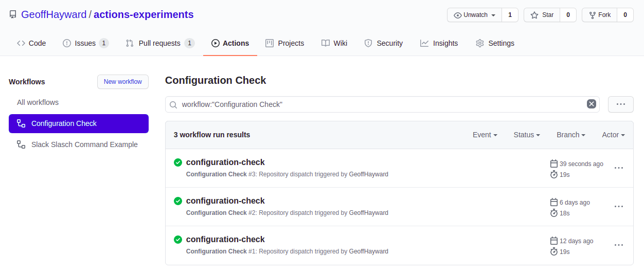Click the Configuration Check page heading
This screenshot has height=273, width=644.
tap(216, 80)
